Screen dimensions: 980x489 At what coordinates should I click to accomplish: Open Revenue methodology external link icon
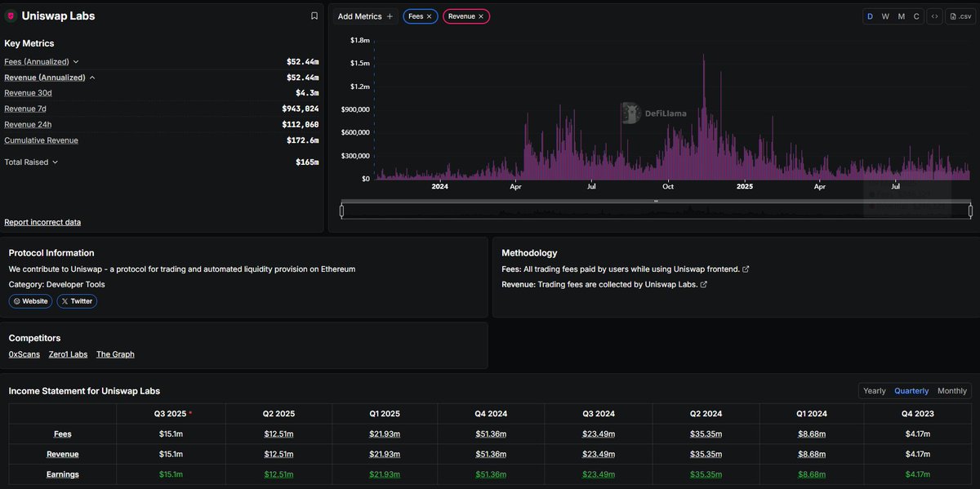pos(704,285)
